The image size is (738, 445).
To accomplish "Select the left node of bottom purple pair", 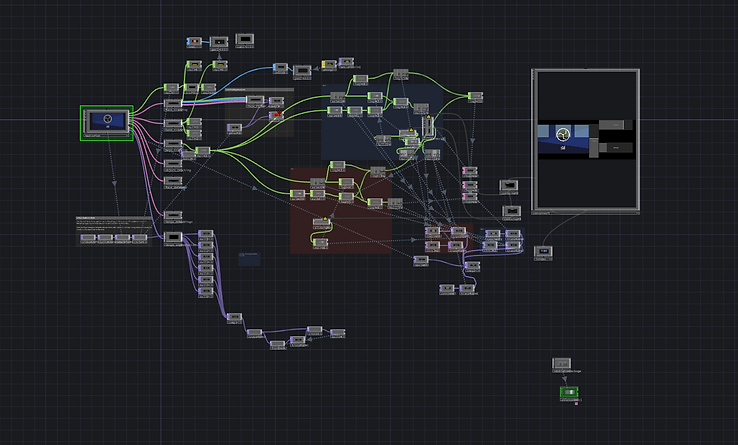I will pyautogui.click(x=447, y=289).
